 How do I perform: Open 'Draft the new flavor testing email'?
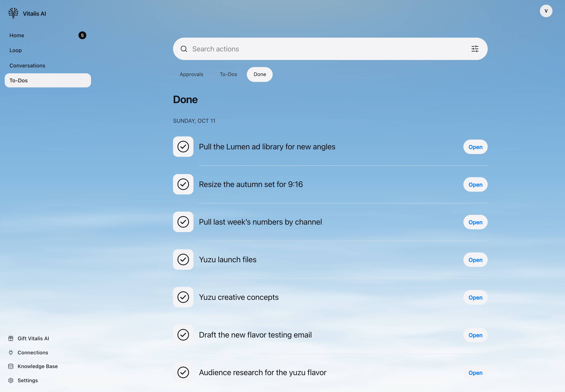click(475, 335)
